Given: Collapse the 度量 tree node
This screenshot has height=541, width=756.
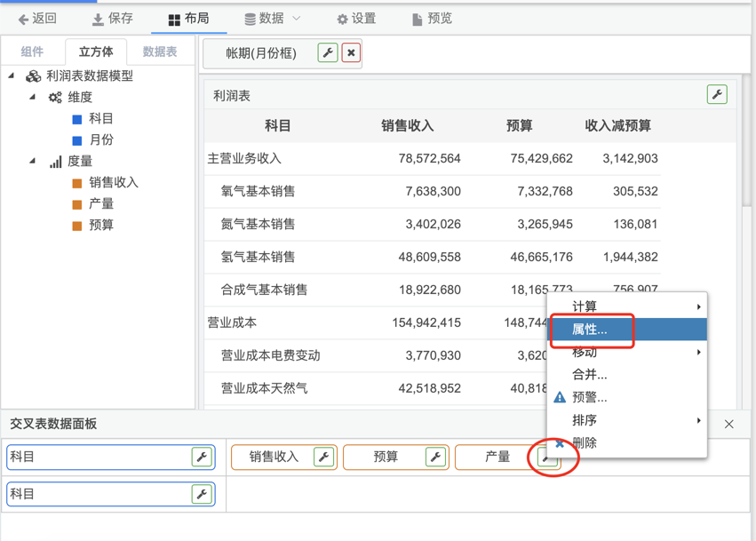Looking at the screenshot, I should pyautogui.click(x=33, y=162).
